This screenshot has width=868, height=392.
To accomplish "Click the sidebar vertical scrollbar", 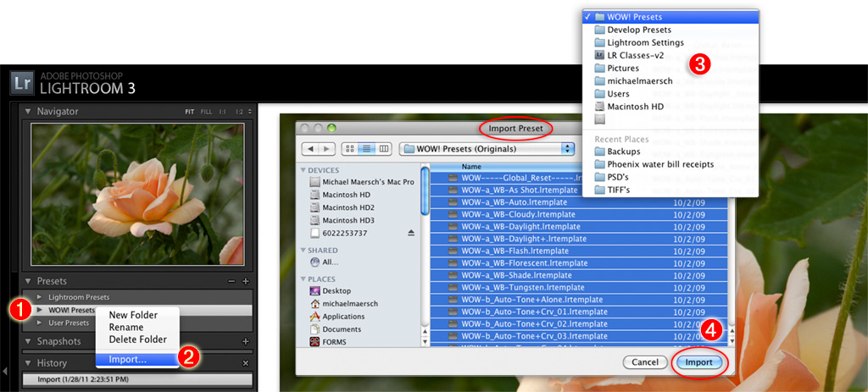I will 425,191.
